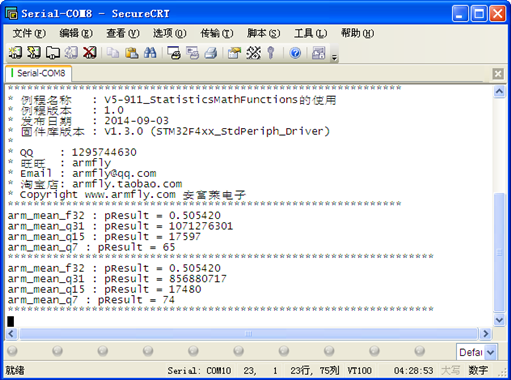
Task: Click the blue Help question mark icon
Action: click(x=295, y=53)
